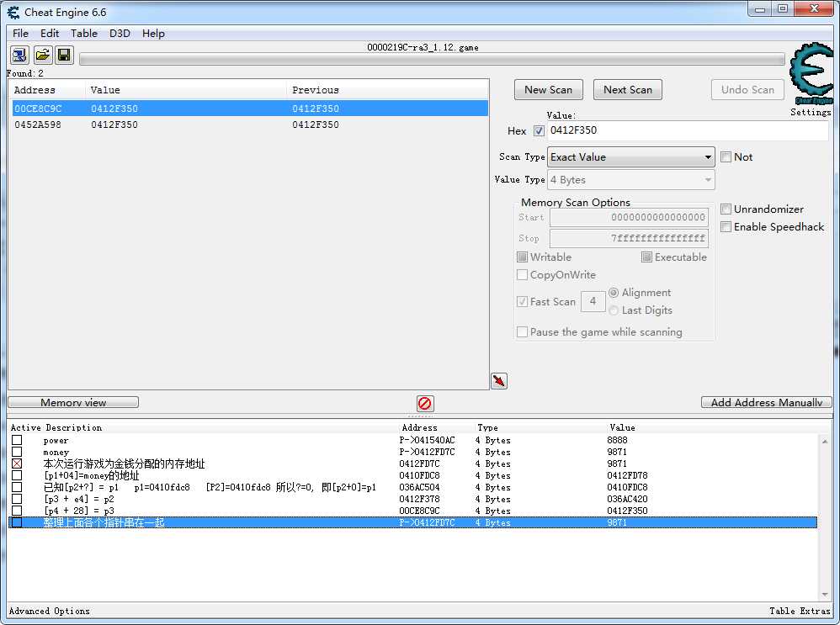
Task: Activate the [p4 + 28] = p3 entry checkbox
Action: 17,511
